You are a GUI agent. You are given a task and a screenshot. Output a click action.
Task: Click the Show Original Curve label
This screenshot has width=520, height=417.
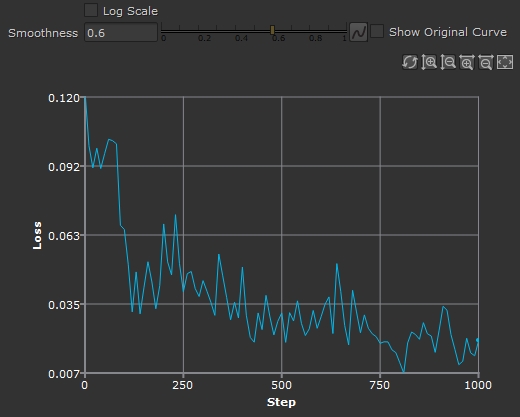[x=448, y=32]
